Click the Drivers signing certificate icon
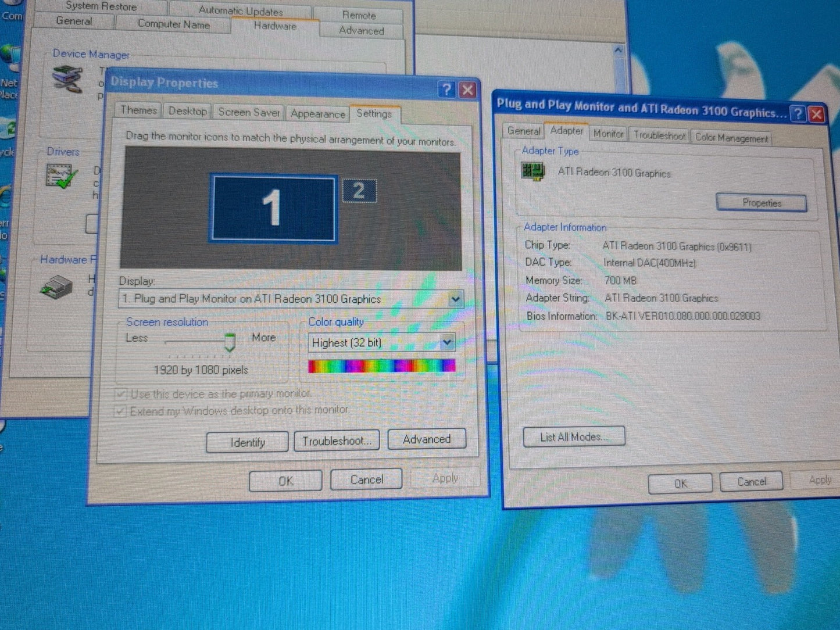Viewport: 840px width, 630px height. click(x=62, y=176)
